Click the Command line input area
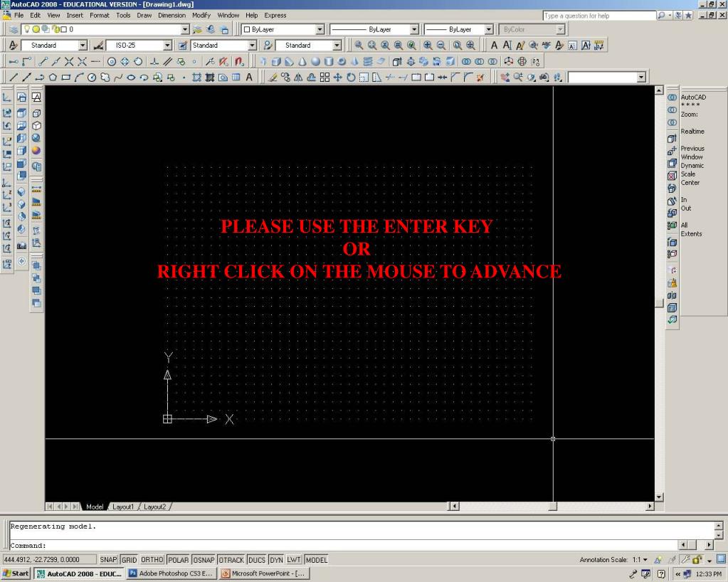This screenshot has width=728, height=582. click(x=344, y=545)
